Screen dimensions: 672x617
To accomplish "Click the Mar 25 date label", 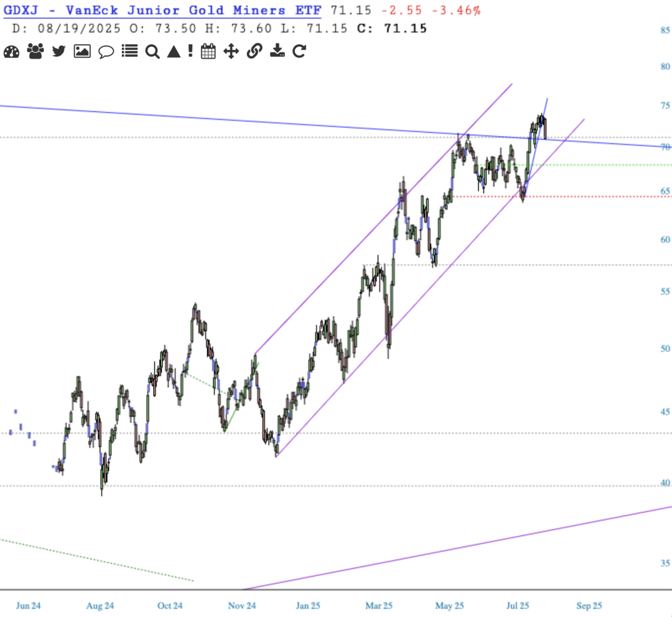I will 379,606.
